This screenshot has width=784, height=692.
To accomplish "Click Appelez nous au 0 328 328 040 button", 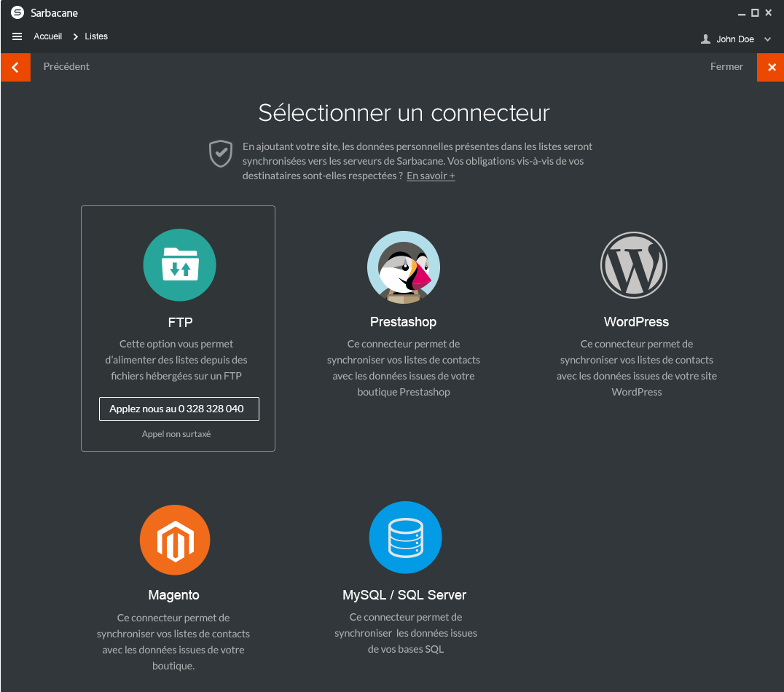I will point(179,409).
